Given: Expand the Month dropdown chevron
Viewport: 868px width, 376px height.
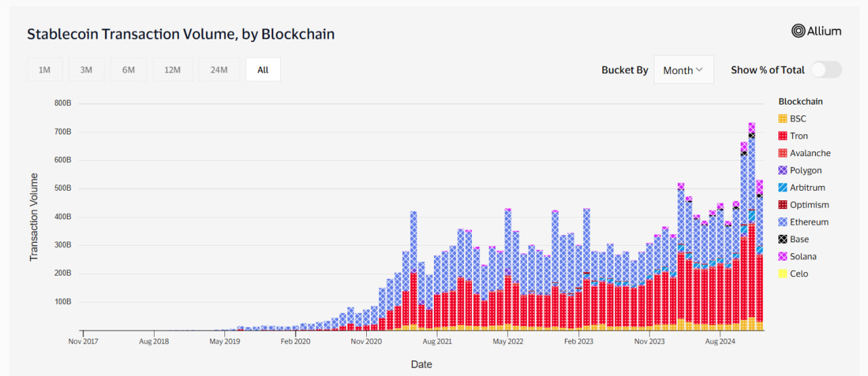Looking at the screenshot, I should 700,70.
